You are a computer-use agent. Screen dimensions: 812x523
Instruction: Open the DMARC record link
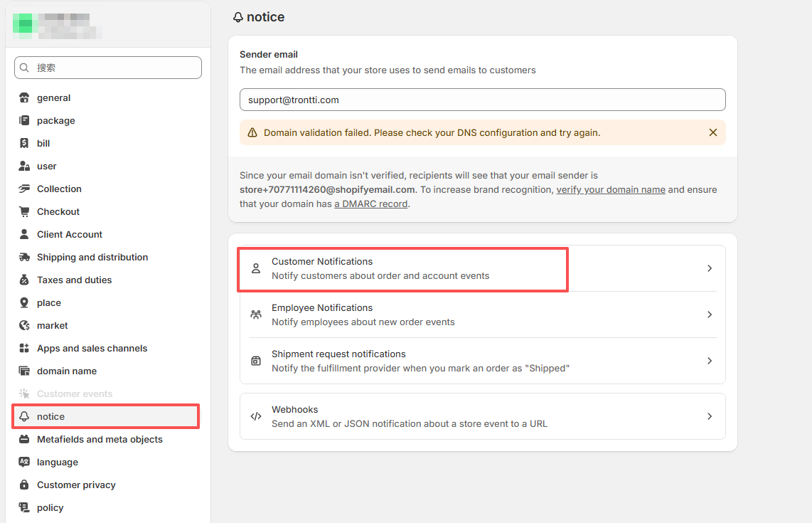370,204
